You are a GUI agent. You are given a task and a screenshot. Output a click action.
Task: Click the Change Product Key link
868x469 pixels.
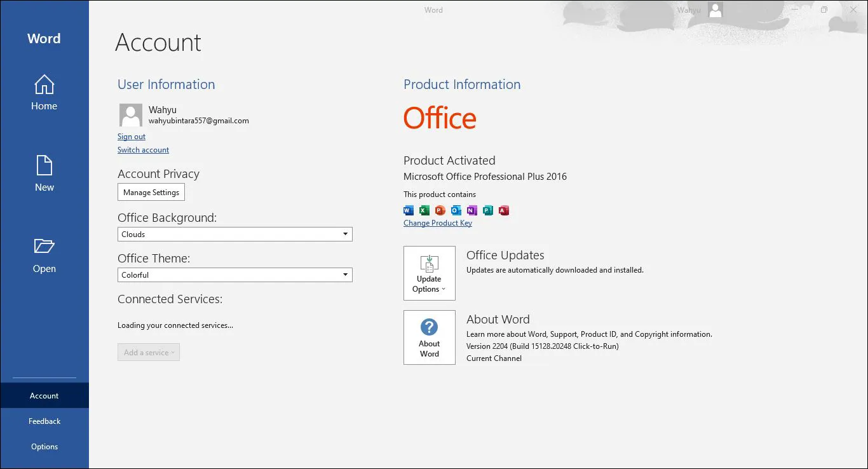tap(437, 222)
